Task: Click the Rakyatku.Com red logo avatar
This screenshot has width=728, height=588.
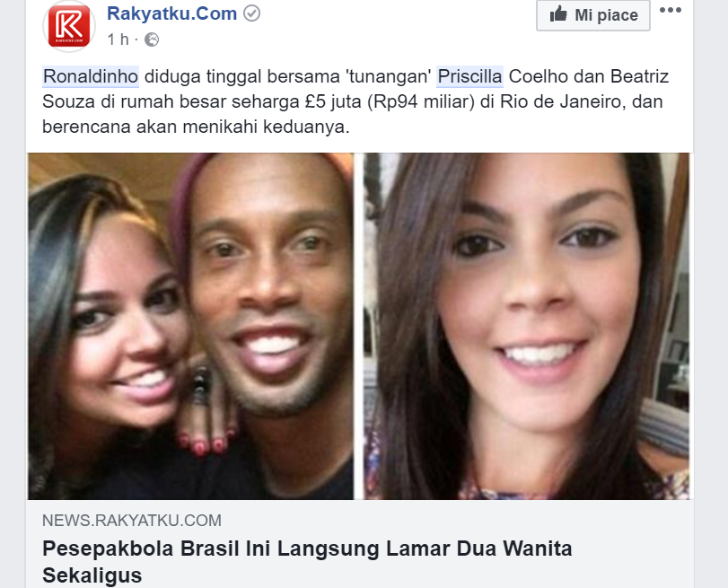Action: tap(69, 26)
